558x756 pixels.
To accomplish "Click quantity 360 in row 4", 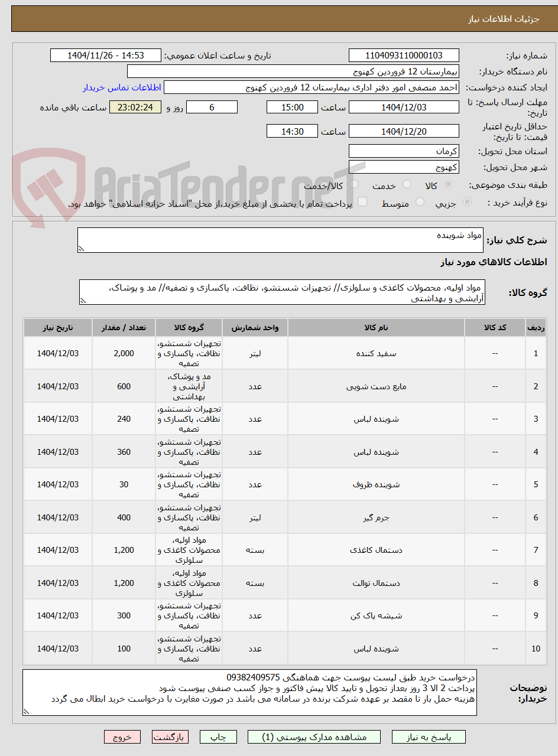I will click(124, 452).
